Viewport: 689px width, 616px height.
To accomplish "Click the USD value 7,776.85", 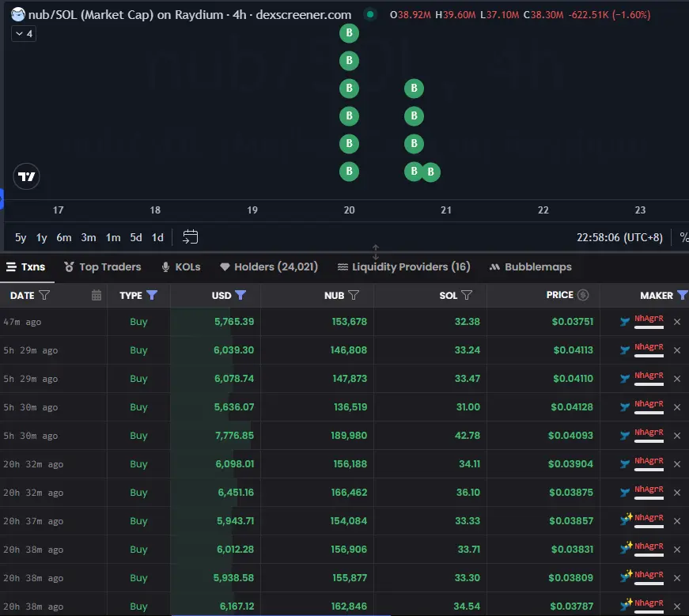I will point(234,436).
